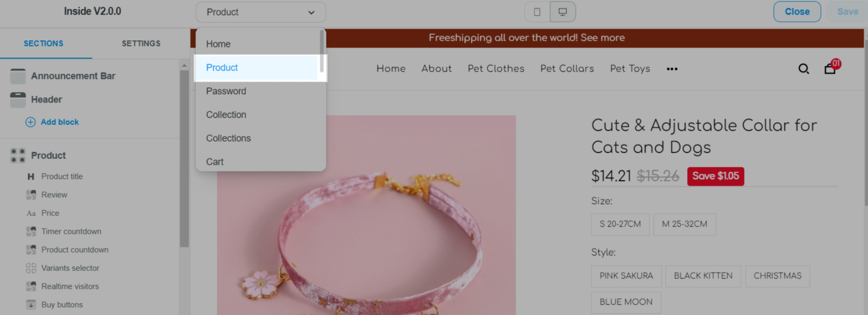Click the Price block Aa icon
This screenshot has height=315, width=868.
coord(31,213)
